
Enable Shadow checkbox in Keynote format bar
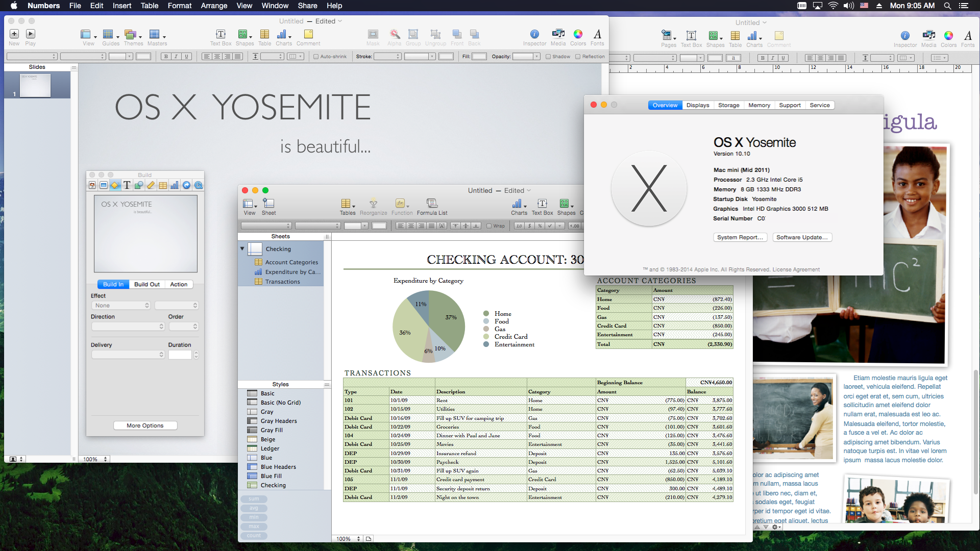pyautogui.click(x=548, y=57)
